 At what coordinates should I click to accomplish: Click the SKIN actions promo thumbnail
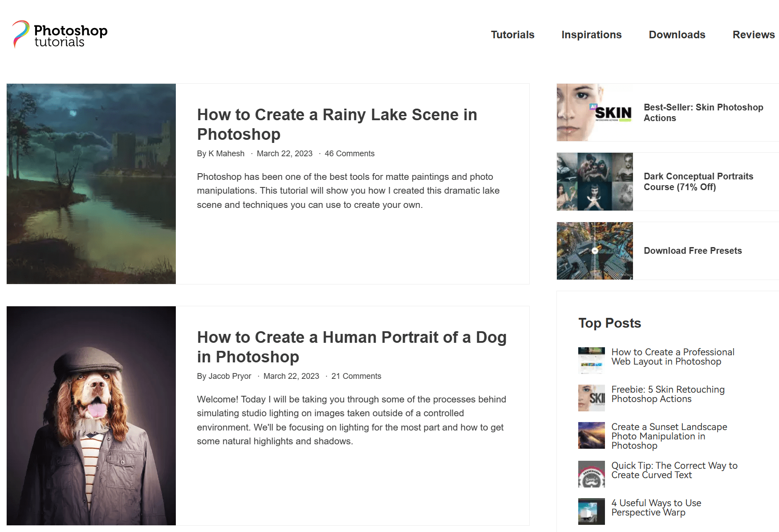[594, 113]
